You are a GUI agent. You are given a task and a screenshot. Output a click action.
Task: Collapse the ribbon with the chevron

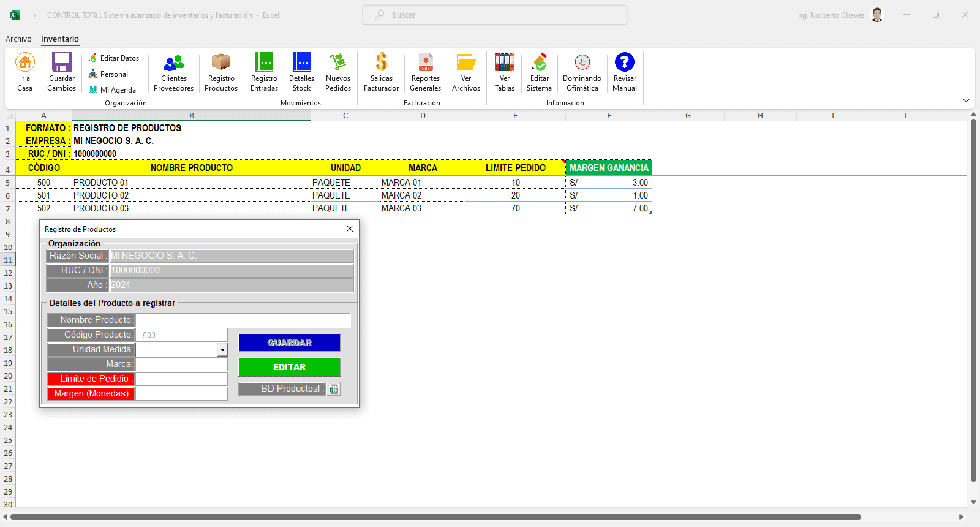click(x=966, y=101)
